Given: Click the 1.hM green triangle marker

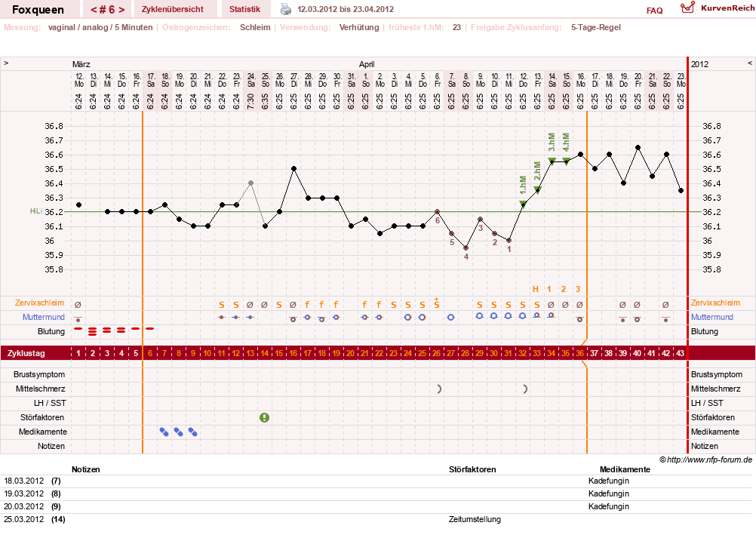Looking at the screenshot, I should click(x=523, y=204).
